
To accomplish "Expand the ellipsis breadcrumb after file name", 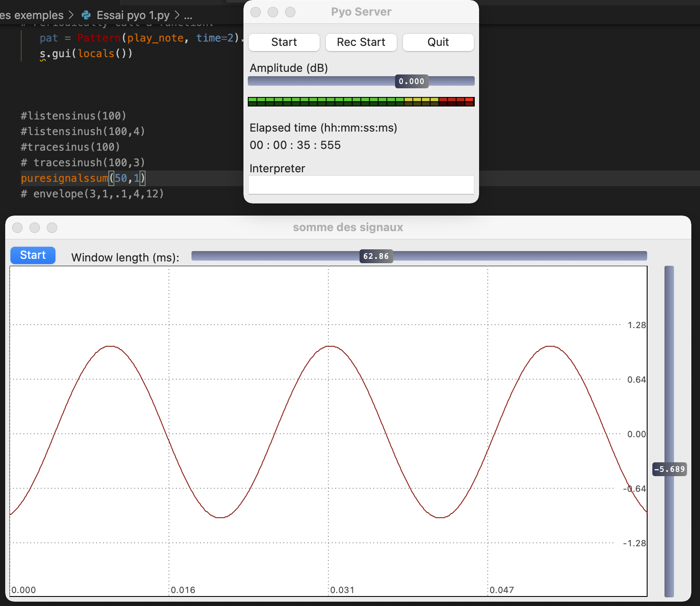I will click(x=188, y=15).
